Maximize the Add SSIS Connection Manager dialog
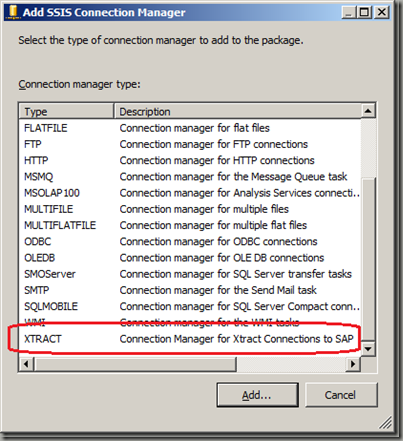This screenshot has height=441, width=403. (x=364, y=13)
